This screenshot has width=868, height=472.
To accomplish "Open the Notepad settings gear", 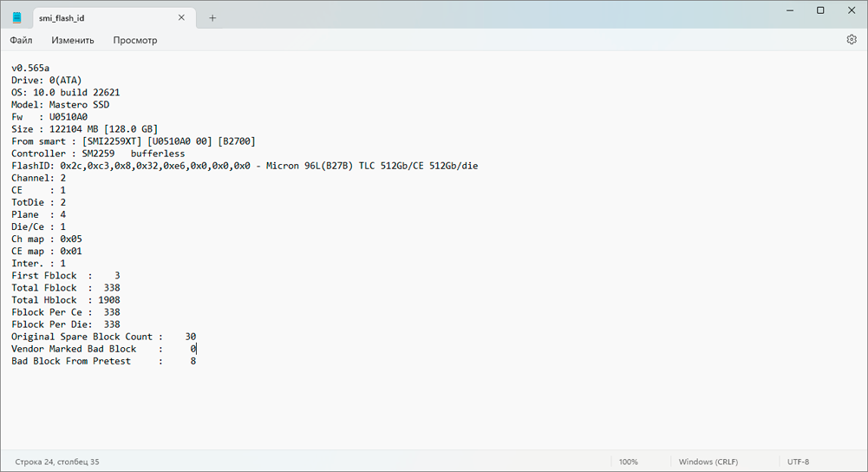I will point(852,39).
